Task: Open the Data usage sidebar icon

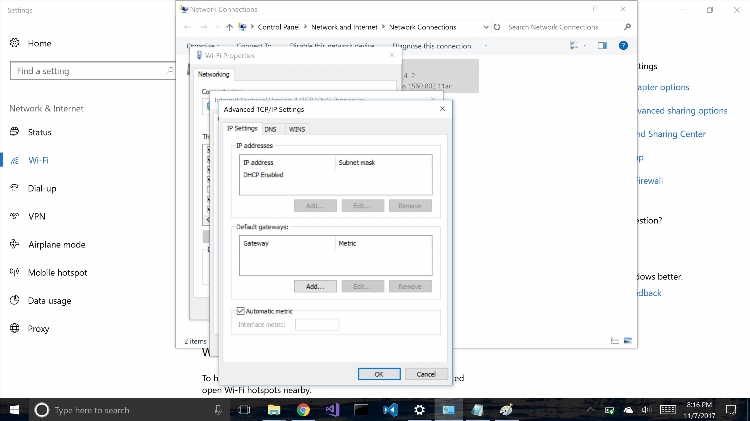Action: tap(15, 300)
